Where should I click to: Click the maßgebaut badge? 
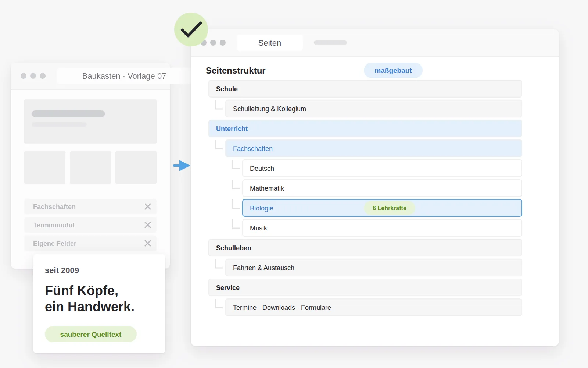click(x=393, y=70)
